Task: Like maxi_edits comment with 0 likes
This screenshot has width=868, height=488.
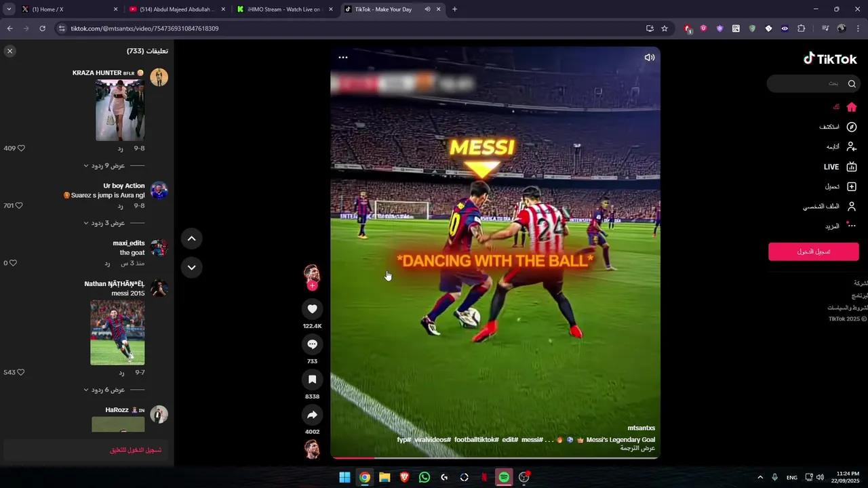Action: pos(13,263)
